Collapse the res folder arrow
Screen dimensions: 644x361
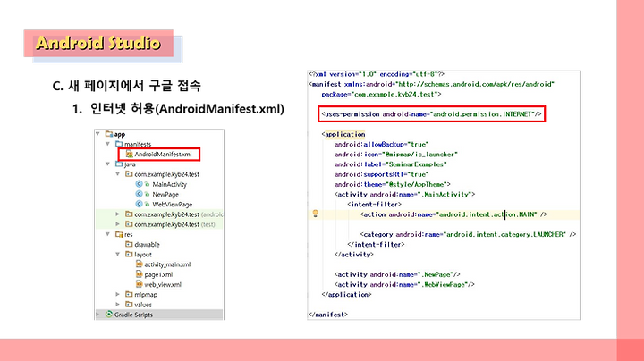tap(107, 234)
